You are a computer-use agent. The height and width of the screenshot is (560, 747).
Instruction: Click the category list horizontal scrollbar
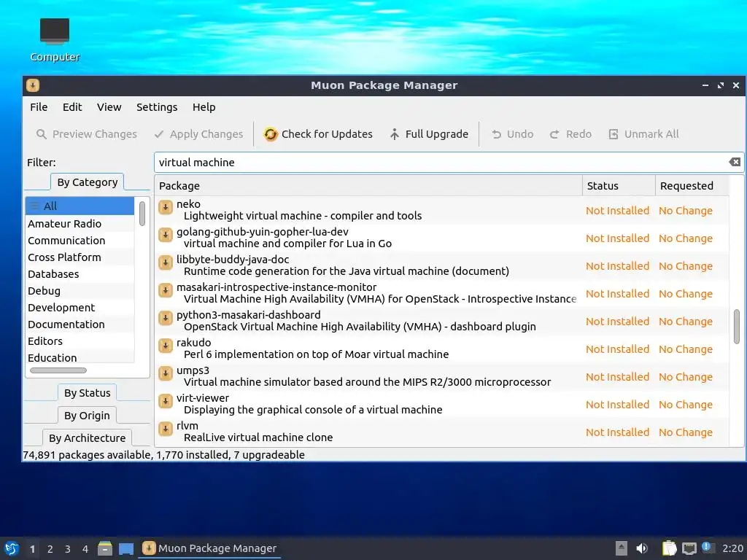[x=58, y=370]
